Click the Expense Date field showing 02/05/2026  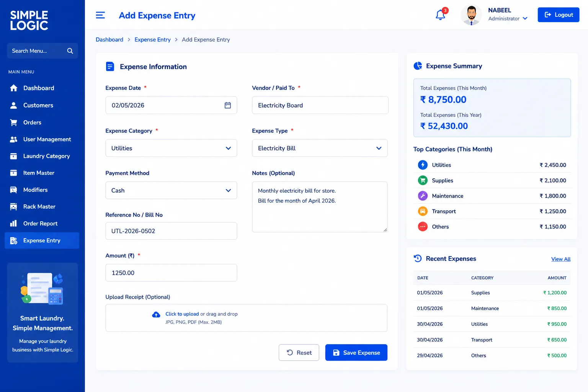click(x=171, y=105)
